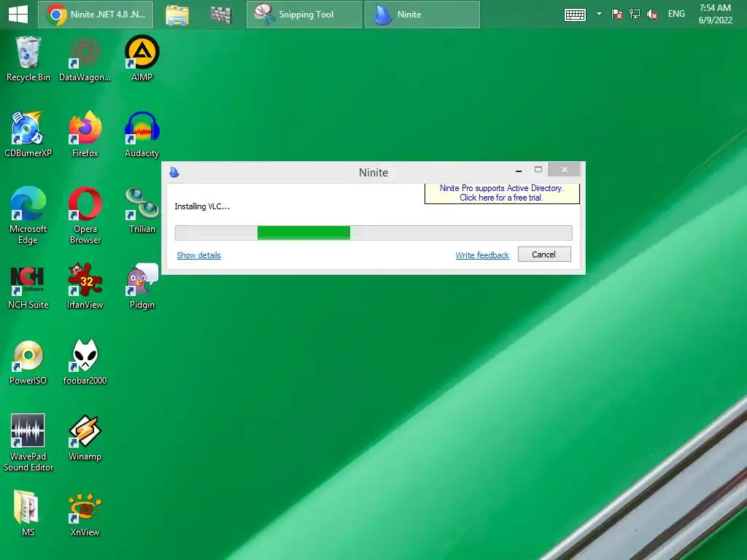This screenshot has width=747, height=560.
Task: Click the Microsoft Edge desktop icon
Action: click(28, 216)
